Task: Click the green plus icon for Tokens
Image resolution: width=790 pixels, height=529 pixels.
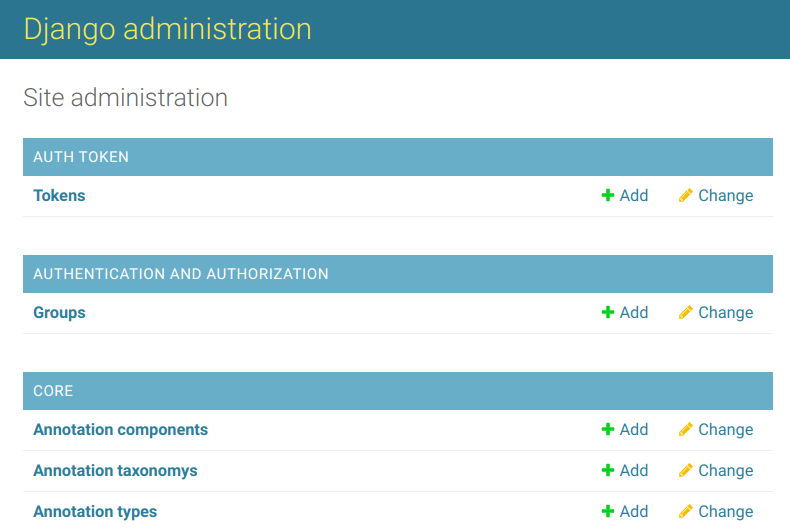Action: [x=608, y=196]
